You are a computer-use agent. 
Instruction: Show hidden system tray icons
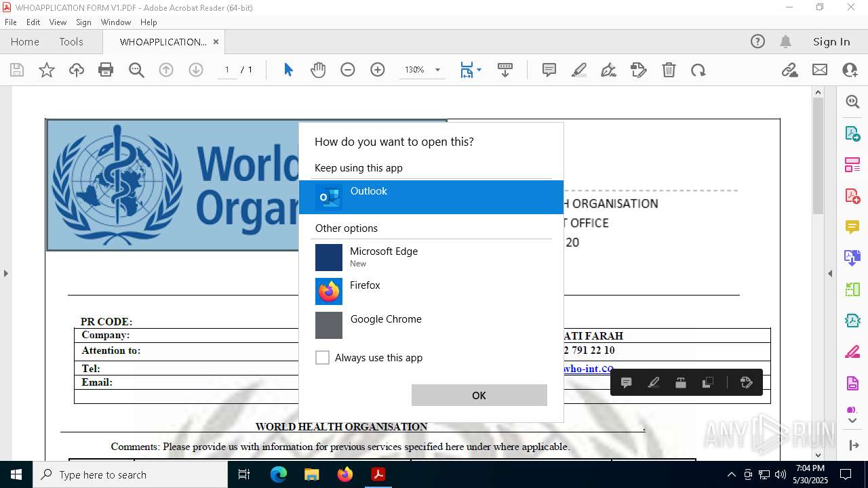[x=731, y=474]
